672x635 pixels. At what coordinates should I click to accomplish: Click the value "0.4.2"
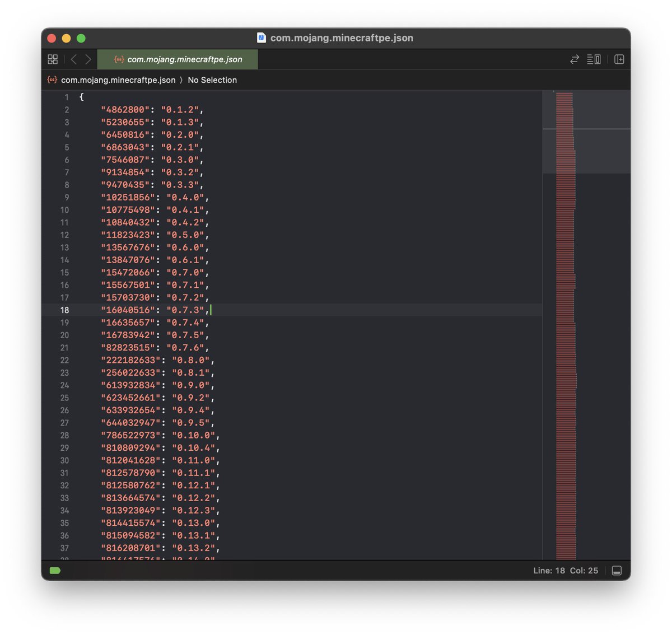(185, 222)
